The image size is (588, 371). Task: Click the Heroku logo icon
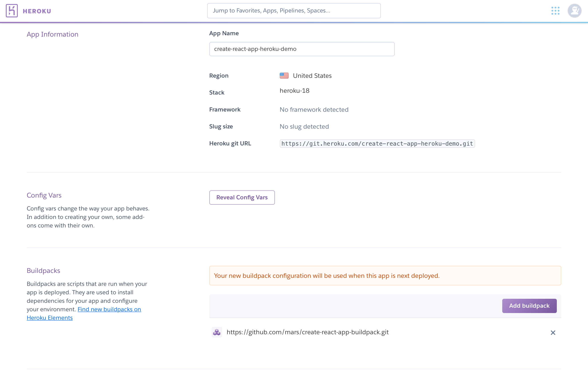tap(12, 10)
